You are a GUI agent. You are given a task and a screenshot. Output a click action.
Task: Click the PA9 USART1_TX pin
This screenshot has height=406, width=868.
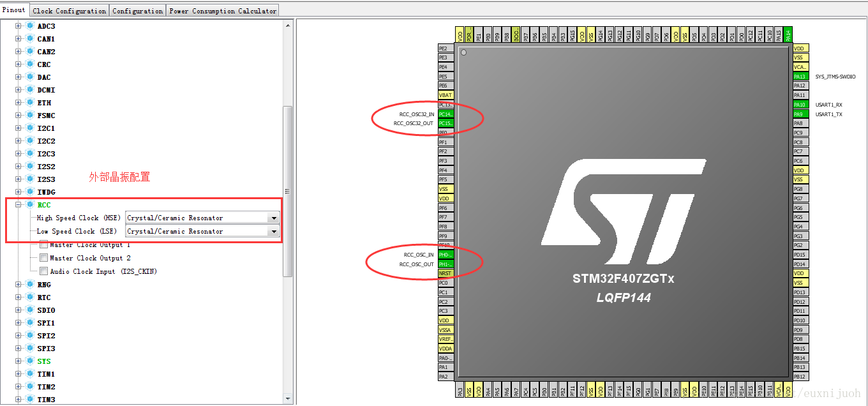pos(800,114)
